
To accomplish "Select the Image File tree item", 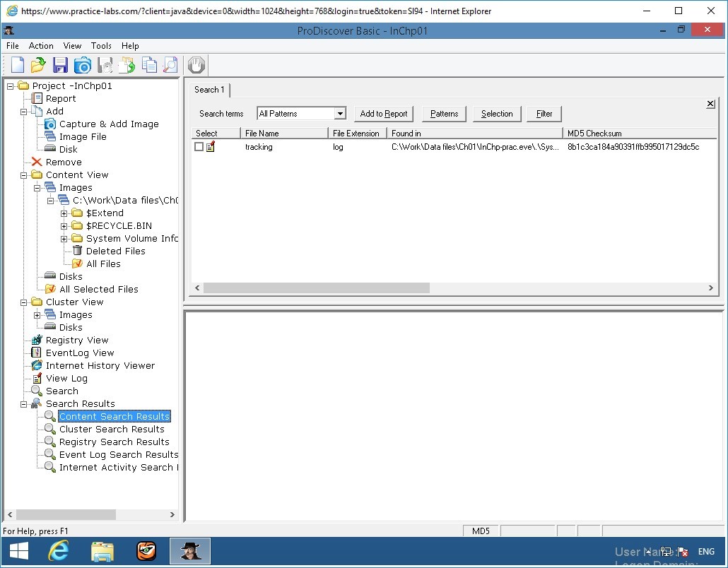I will [83, 136].
